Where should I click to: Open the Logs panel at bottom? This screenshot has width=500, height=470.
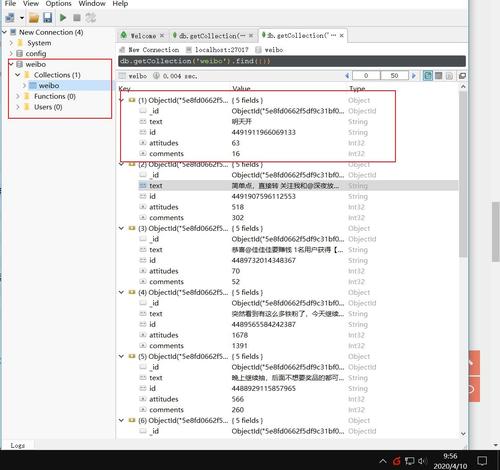17,445
